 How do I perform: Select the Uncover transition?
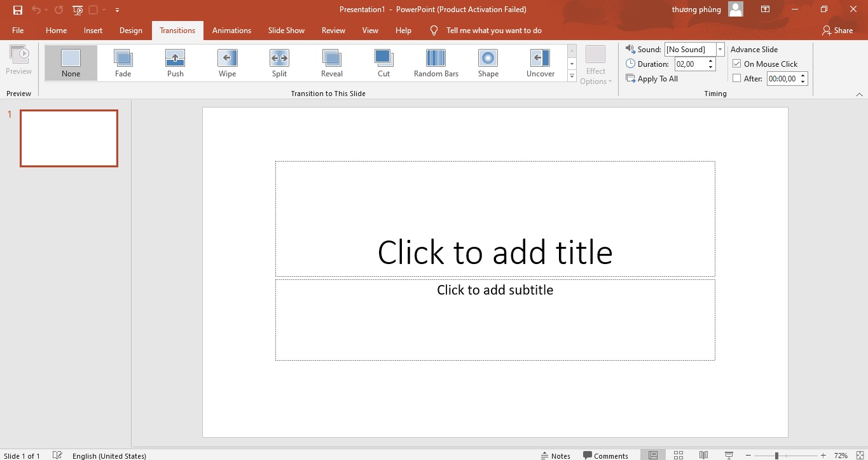pyautogui.click(x=540, y=62)
